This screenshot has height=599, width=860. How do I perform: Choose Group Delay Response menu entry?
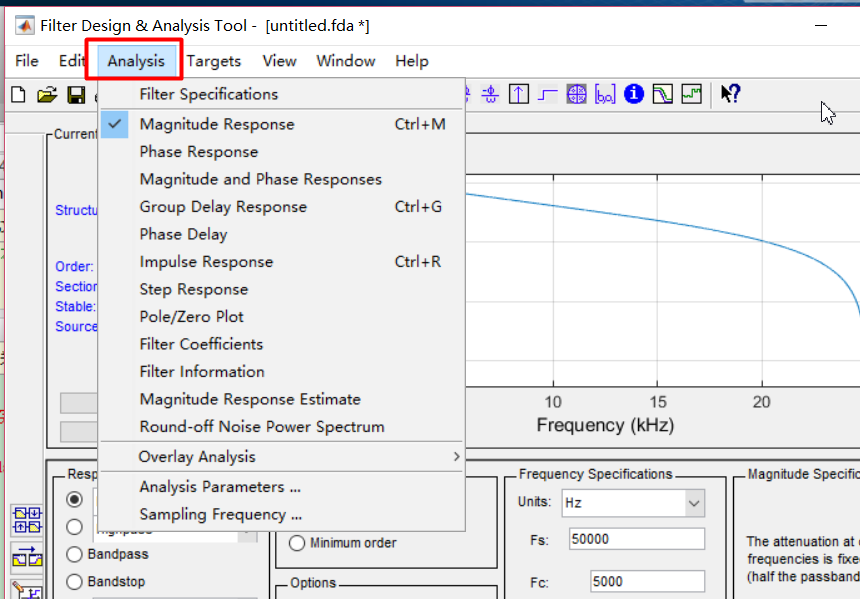[282, 207]
